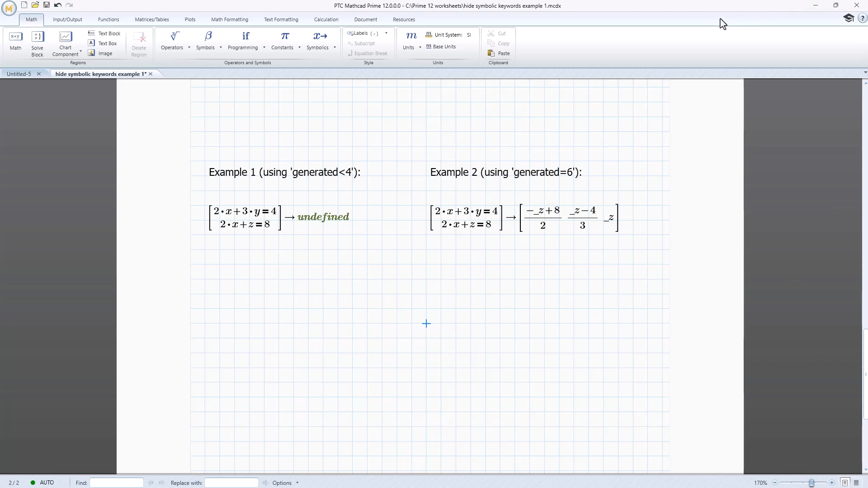Insert a Solve Block region
868x488 pixels.
(38, 44)
